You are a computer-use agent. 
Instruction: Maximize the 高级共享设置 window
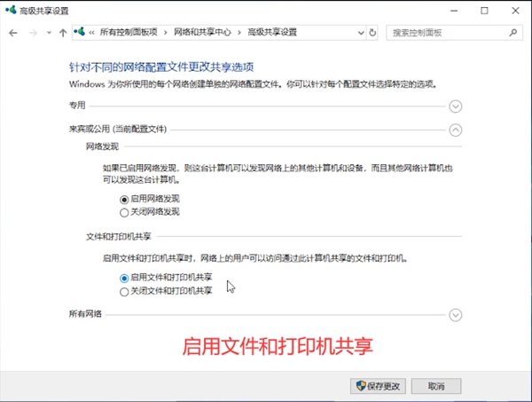pos(483,10)
